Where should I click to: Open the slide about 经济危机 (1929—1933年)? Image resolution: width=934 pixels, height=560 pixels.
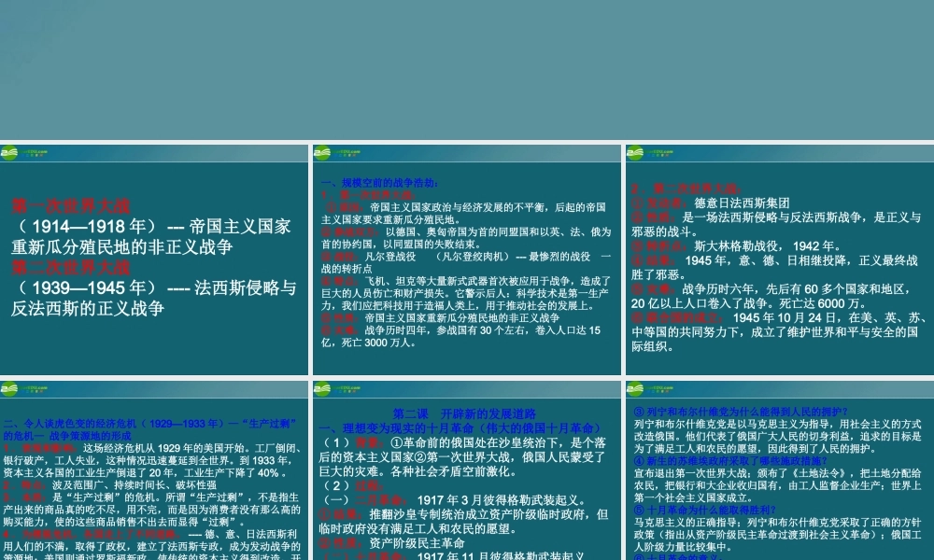[x=154, y=470]
